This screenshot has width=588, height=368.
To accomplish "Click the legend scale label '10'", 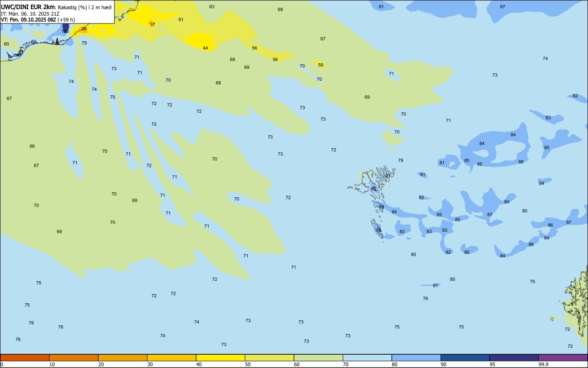I will pyautogui.click(x=52, y=364).
